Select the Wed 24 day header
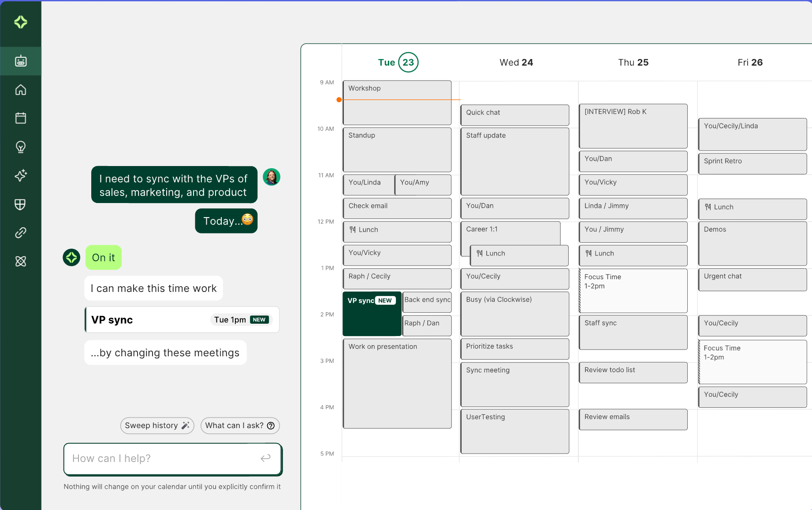812x510 pixels. pyautogui.click(x=516, y=63)
